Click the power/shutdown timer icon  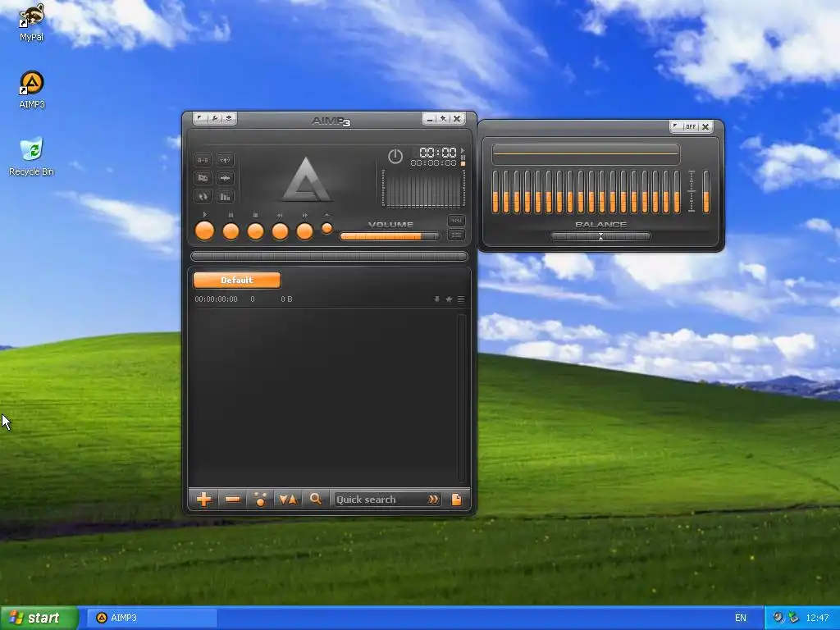pos(395,156)
